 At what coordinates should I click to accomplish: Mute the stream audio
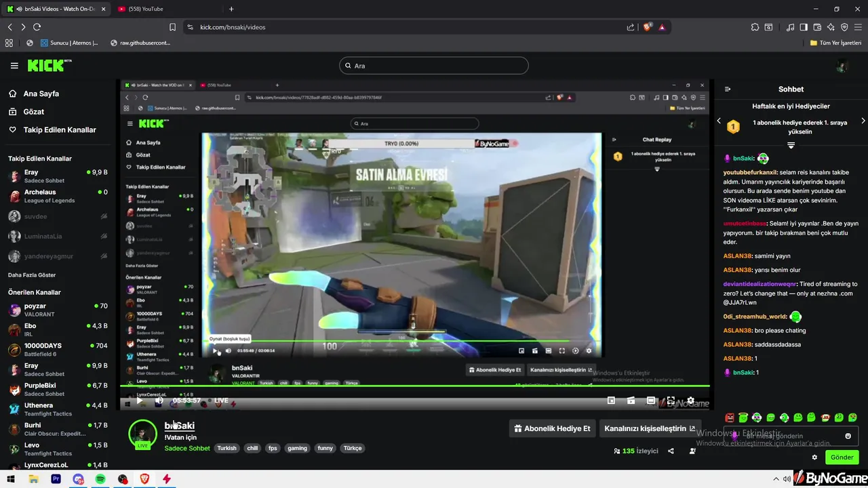159,401
